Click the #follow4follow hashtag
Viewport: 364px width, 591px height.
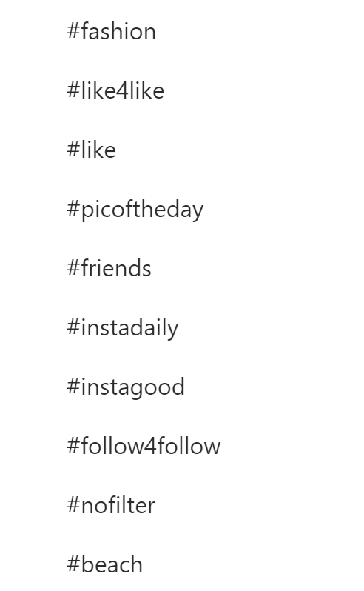[144, 446]
